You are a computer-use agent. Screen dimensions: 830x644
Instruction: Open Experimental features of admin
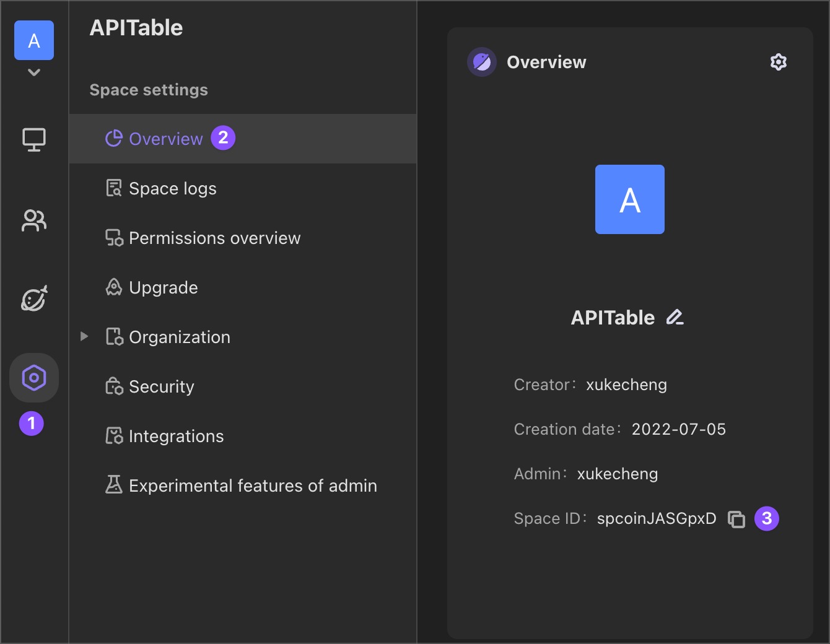coord(243,485)
